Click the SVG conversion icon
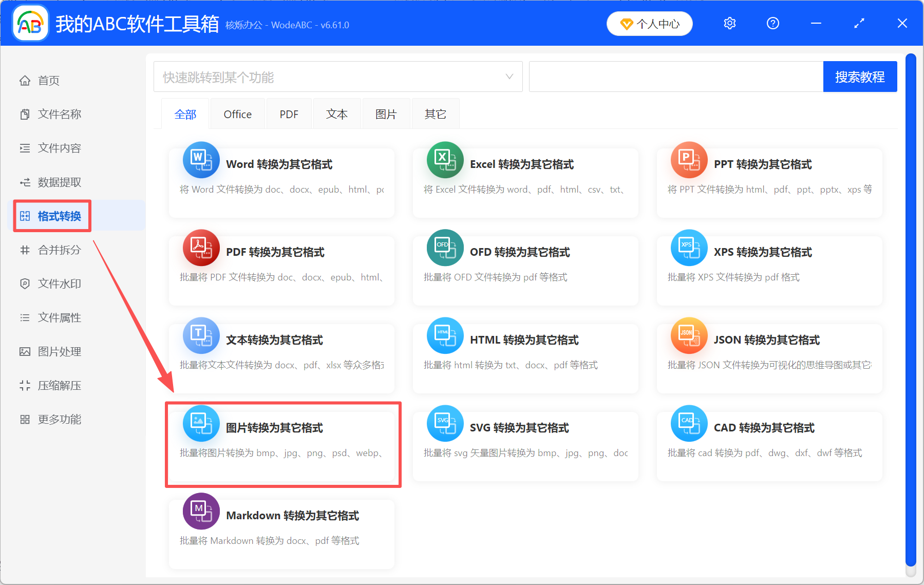This screenshot has width=924, height=585. coord(445,424)
